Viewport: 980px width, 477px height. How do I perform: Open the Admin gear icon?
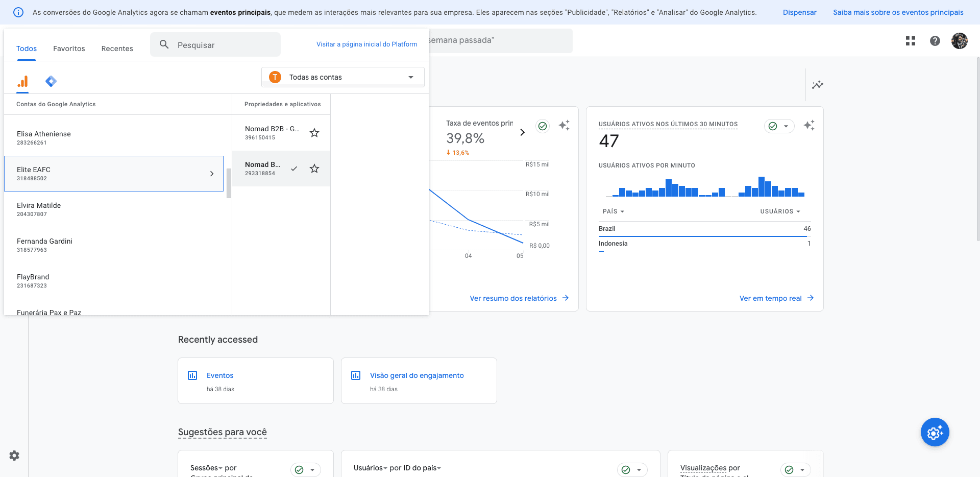14,456
